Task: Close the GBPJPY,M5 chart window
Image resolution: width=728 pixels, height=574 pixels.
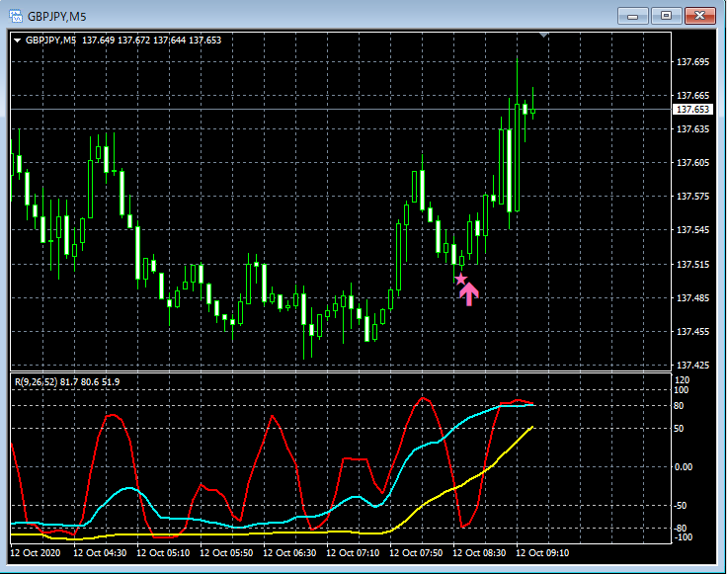Action: [x=700, y=16]
